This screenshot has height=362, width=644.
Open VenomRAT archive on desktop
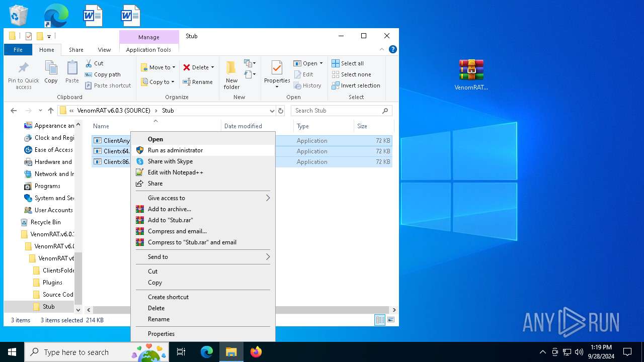tap(471, 75)
